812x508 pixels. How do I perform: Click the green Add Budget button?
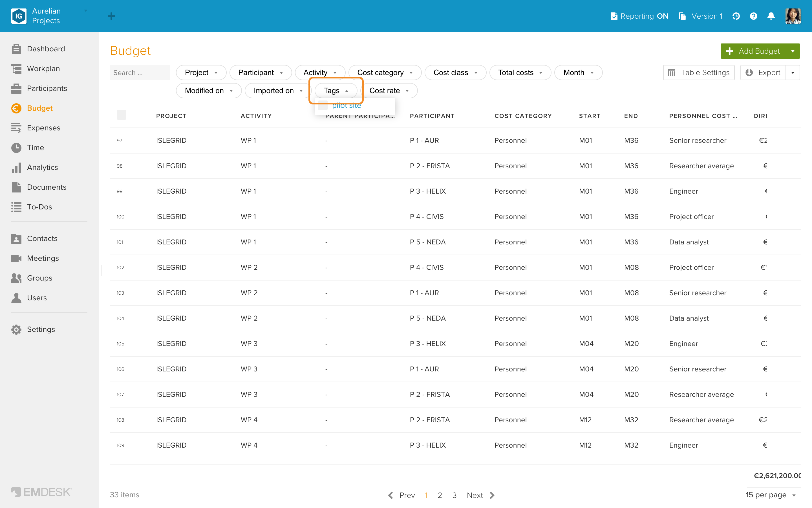[753, 51]
